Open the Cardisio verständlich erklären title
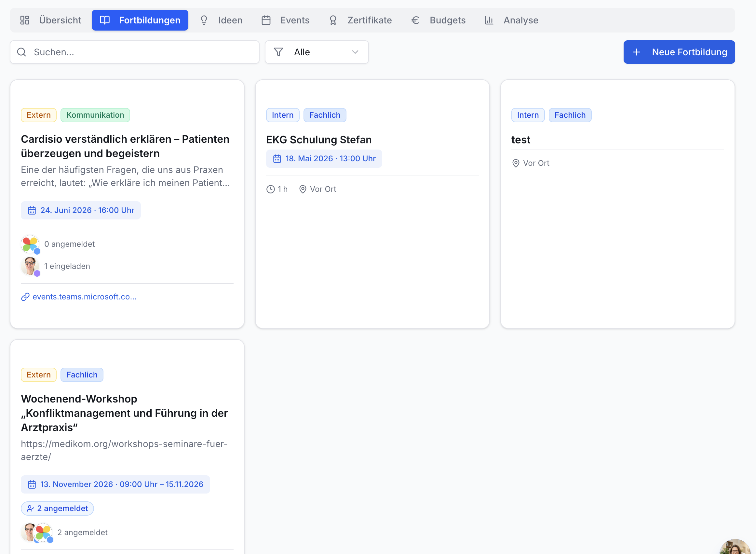This screenshot has height=554, width=756. click(125, 146)
